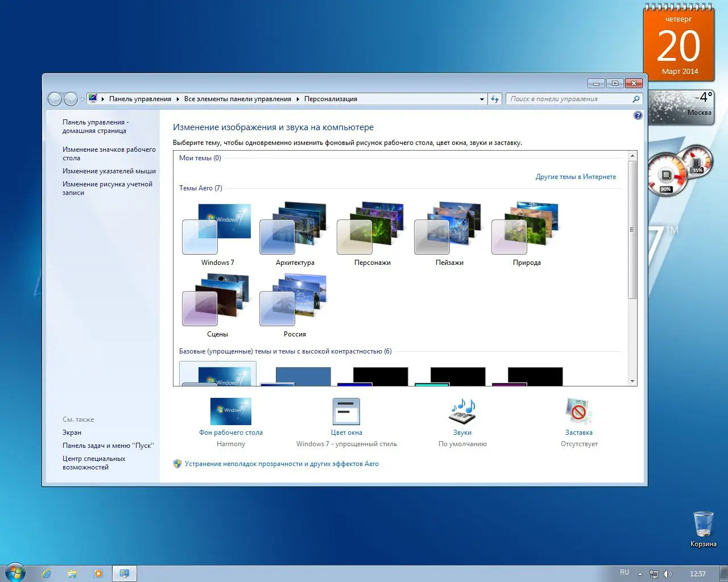Select the 'Пейзажи' Aero theme
Viewport: 728px width, 582px height.
pos(449,233)
